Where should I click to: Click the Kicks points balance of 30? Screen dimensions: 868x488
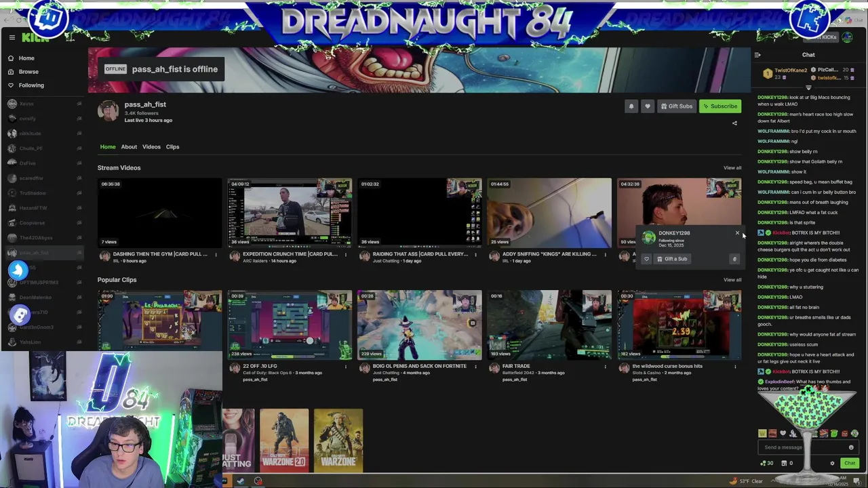(766, 464)
